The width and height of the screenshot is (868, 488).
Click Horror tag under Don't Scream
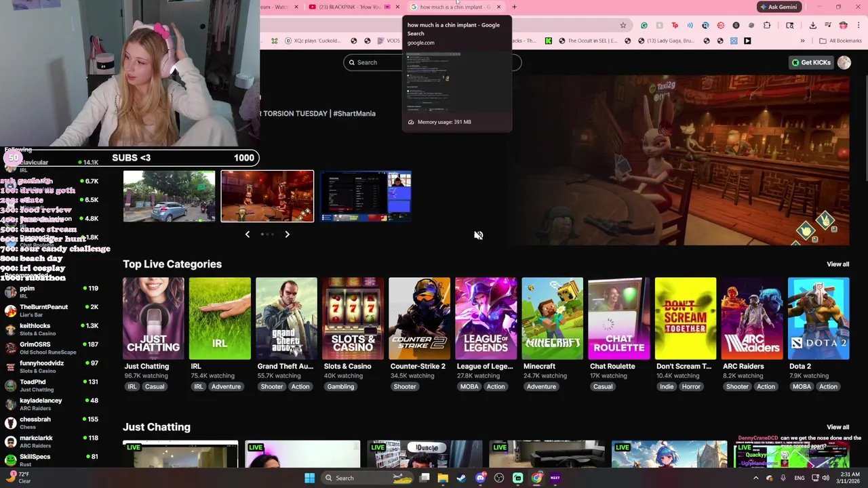point(691,386)
